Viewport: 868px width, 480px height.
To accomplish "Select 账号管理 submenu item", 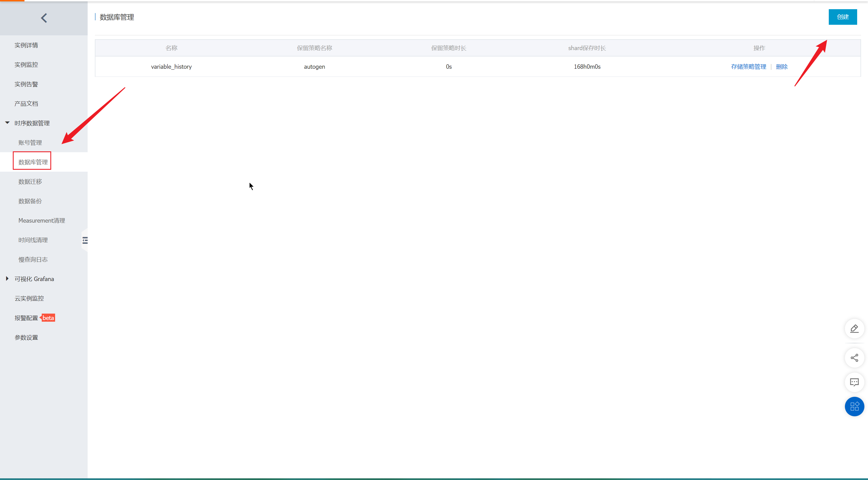I will [x=30, y=142].
